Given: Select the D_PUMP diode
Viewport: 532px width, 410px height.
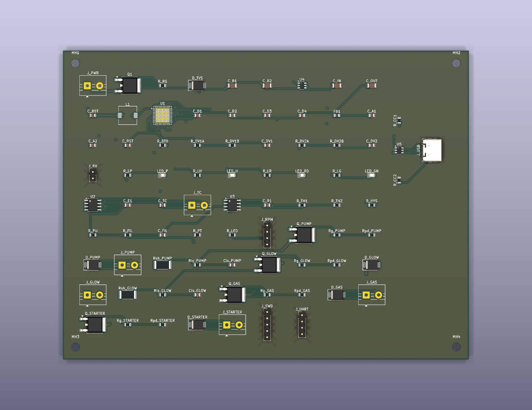Looking at the screenshot, I should pos(93,265).
